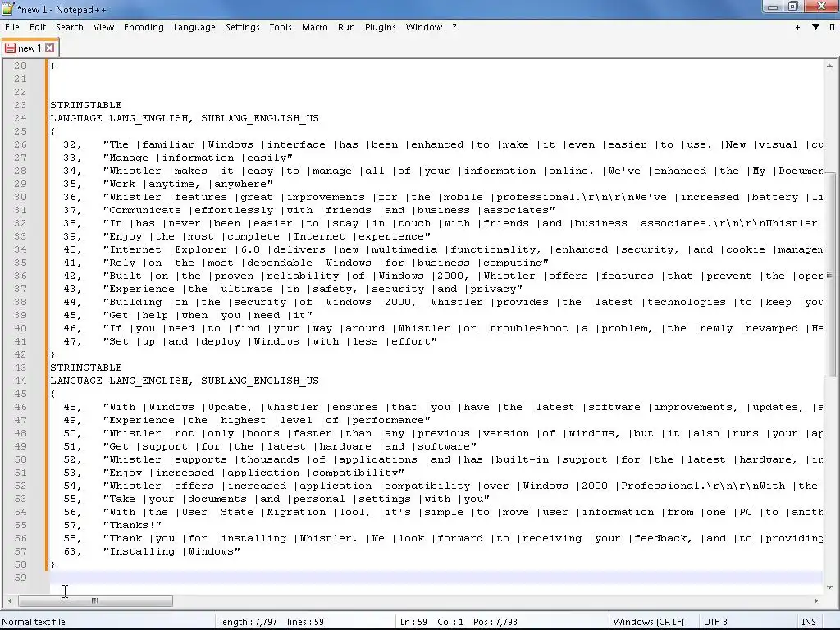Open the Macro menu
This screenshot has height=630, width=840.
click(x=314, y=27)
